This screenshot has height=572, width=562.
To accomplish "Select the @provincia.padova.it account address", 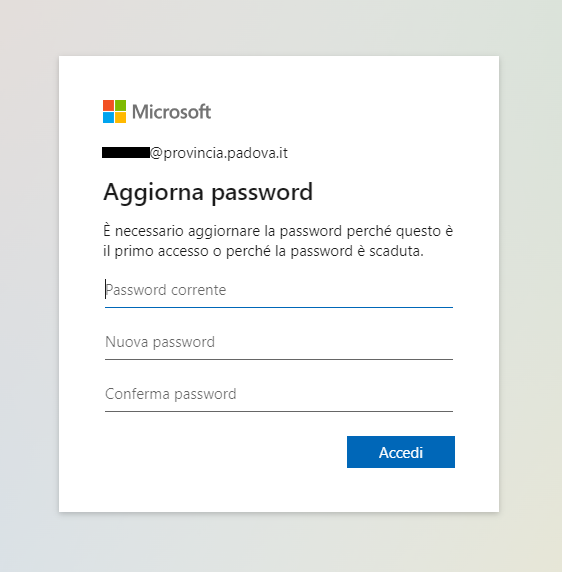I will tap(219, 153).
